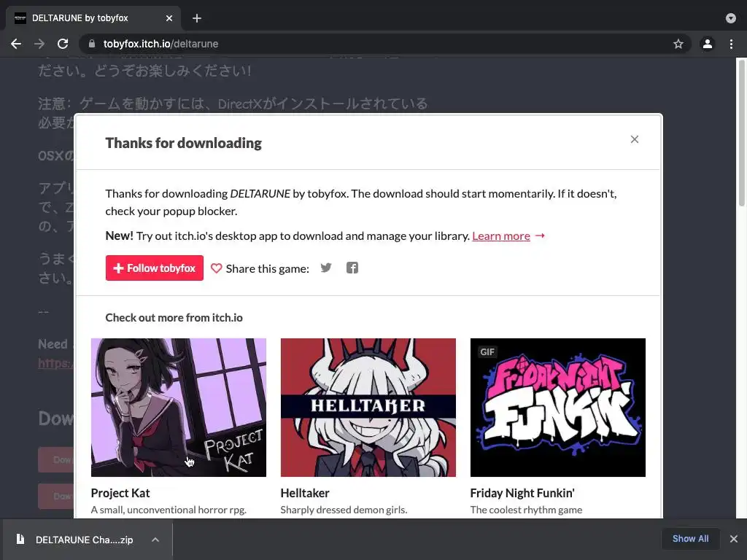The image size is (747, 560).
Task: Open the Project Kat cover thumbnail
Action: (x=179, y=408)
